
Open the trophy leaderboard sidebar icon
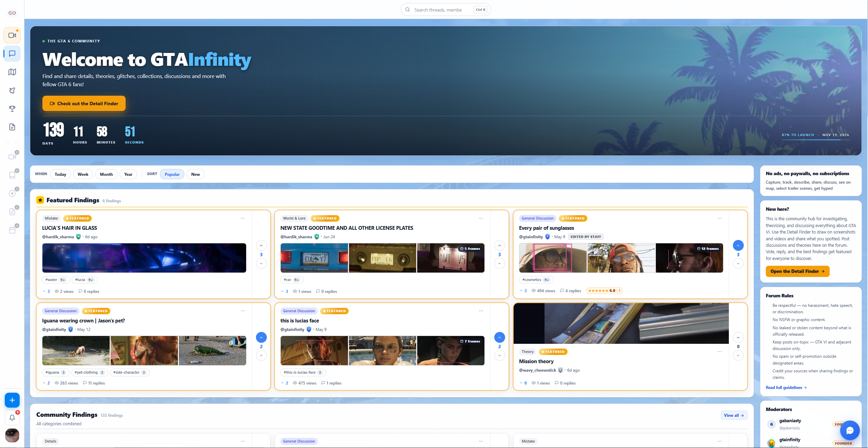point(12,109)
